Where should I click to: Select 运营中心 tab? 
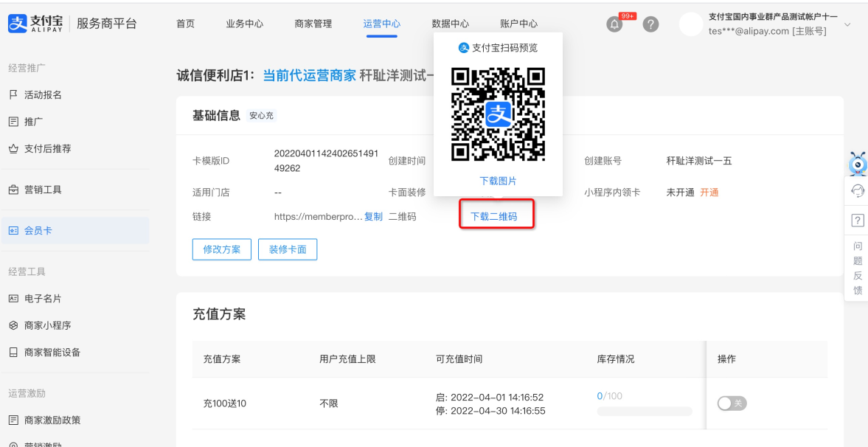tap(382, 24)
